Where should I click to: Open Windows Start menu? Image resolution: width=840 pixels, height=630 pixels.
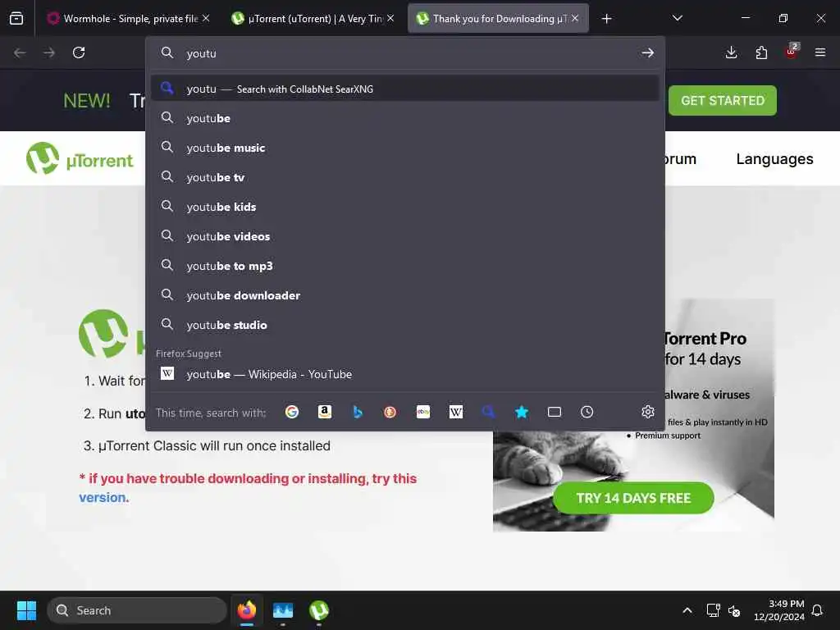coord(26,610)
